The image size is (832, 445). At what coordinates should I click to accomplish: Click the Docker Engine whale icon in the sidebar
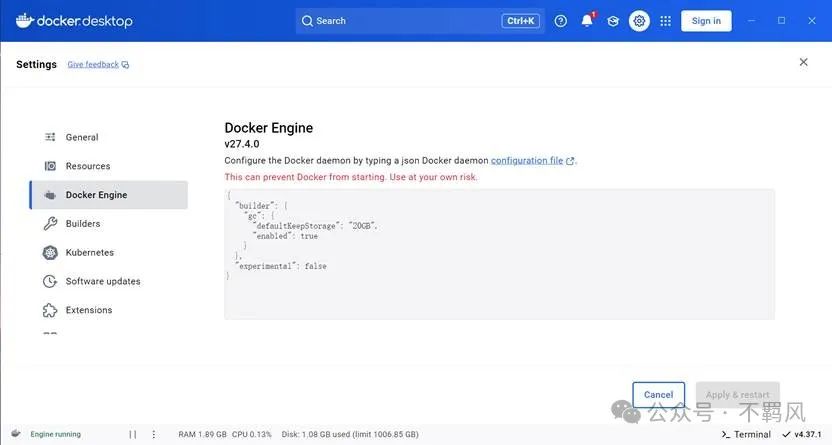[x=50, y=195]
